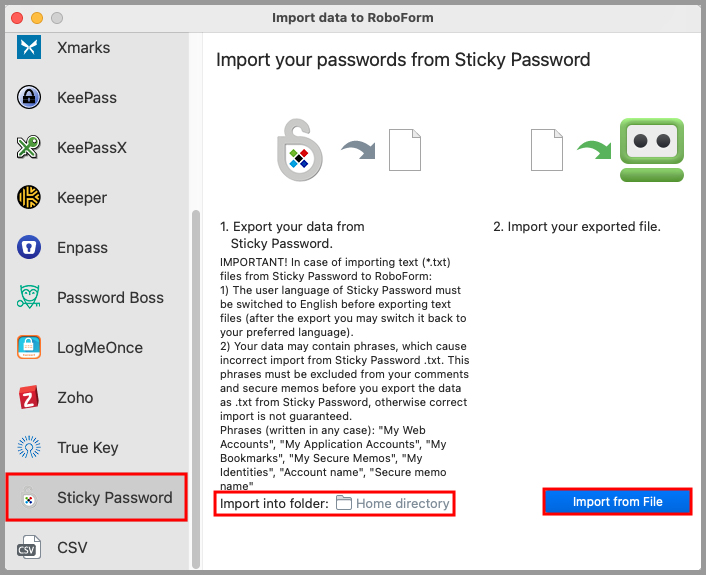Click the Sticky Password padlock graphic
This screenshot has height=575, width=706.
pos(297,151)
